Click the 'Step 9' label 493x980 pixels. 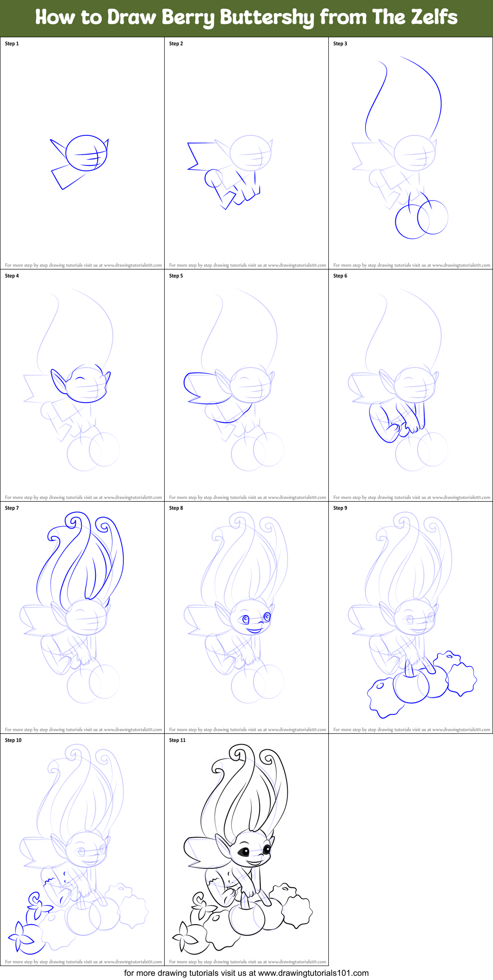pos(340,508)
